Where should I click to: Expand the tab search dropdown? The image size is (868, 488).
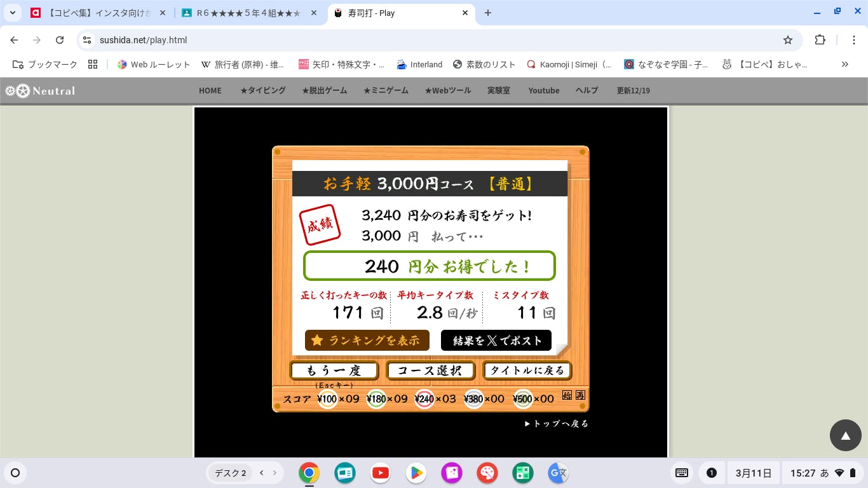13,13
